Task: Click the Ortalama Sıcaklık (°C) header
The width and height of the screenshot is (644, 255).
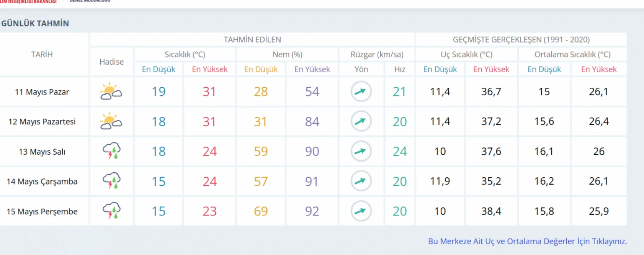Action: 572,54
